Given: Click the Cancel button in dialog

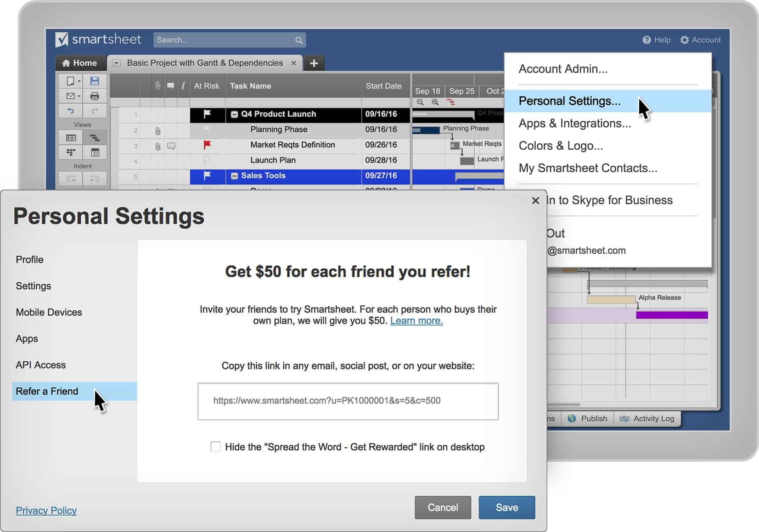Looking at the screenshot, I should tap(443, 507).
